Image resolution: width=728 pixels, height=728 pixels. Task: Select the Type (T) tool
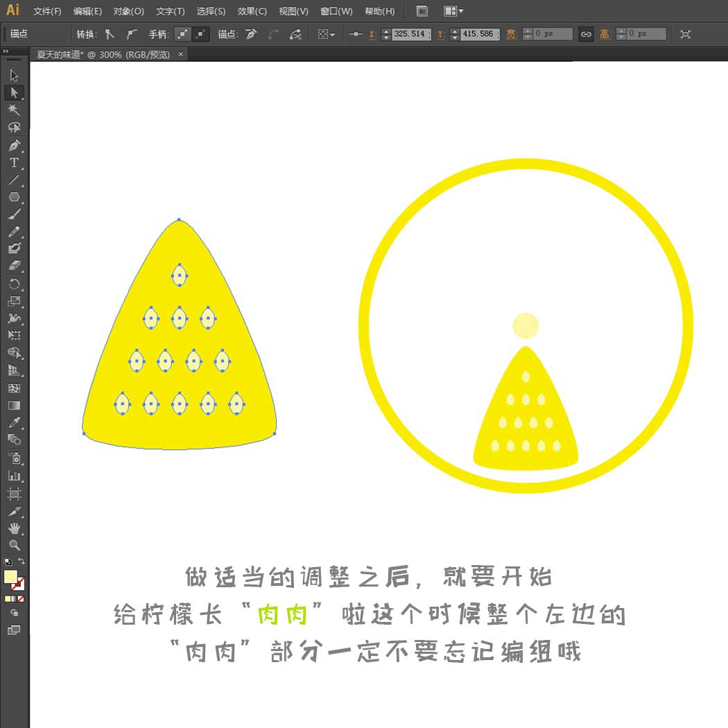(14, 162)
